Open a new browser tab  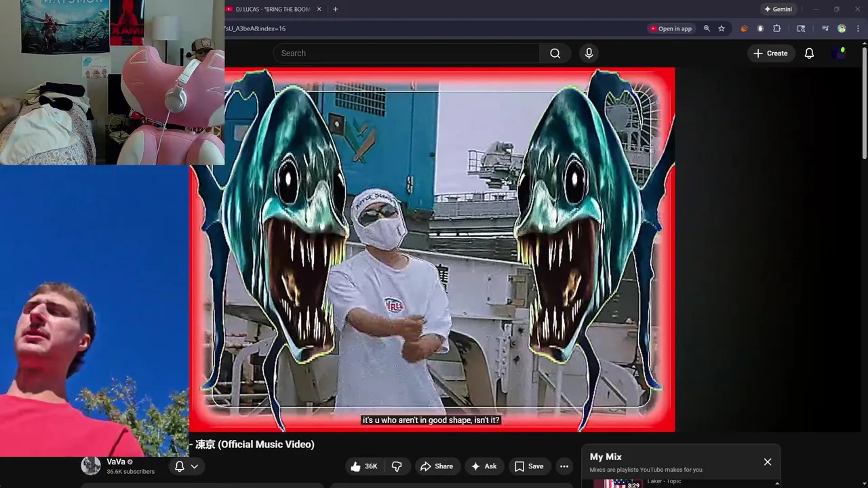click(335, 9)
